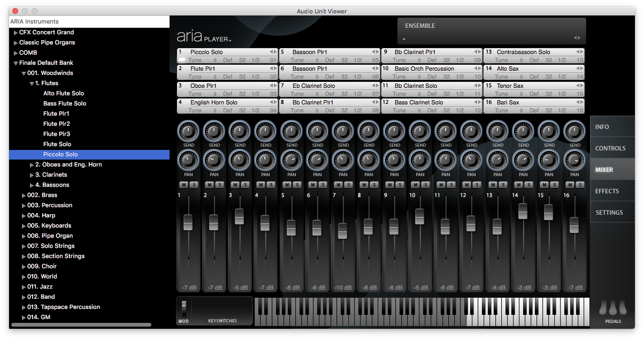Collapse the 001. Woodwinds folder
Image resolution: width=644 pixels, height=340 pixels.
24,73
